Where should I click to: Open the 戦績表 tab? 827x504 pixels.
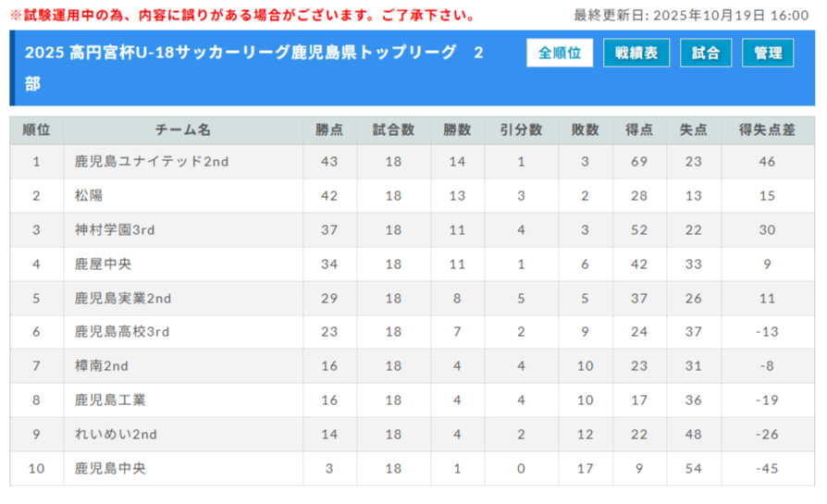tap(636, 54)
